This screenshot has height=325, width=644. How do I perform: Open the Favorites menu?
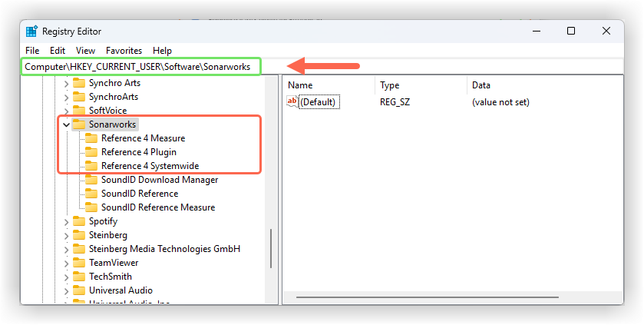124,51
